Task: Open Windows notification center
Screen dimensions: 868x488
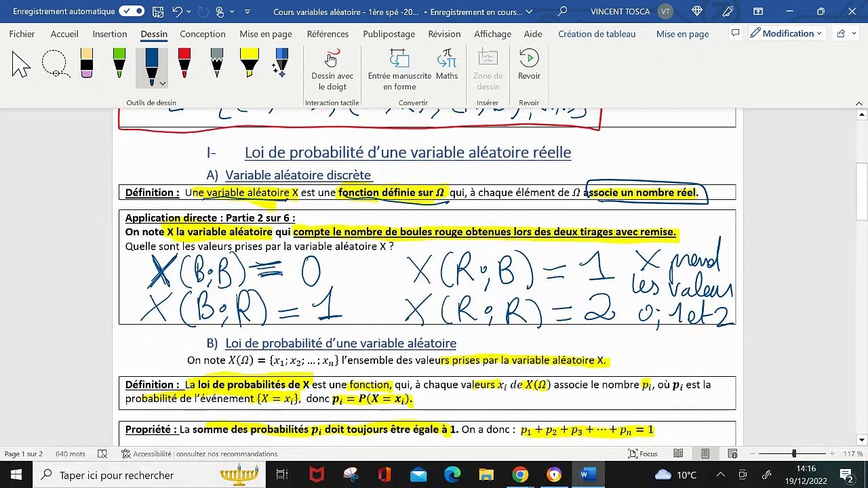Action: pyautogui.click(x=846, y=474)
